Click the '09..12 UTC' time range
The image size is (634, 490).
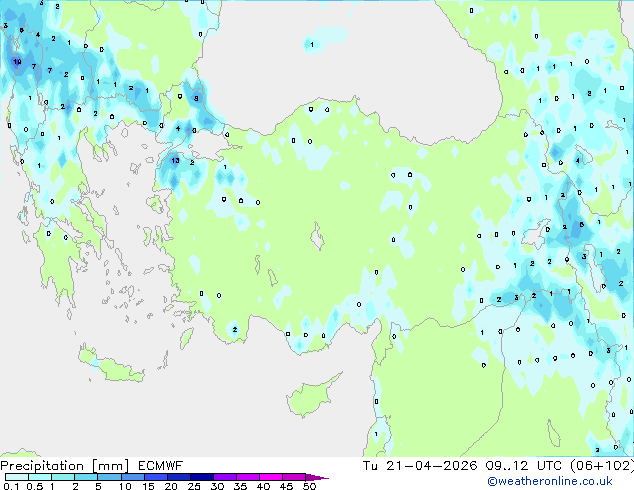[524, 466]
